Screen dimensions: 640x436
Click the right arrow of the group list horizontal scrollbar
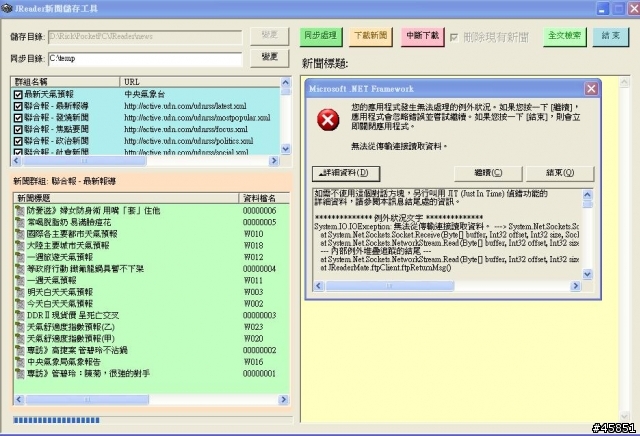[x=274, y=161]
